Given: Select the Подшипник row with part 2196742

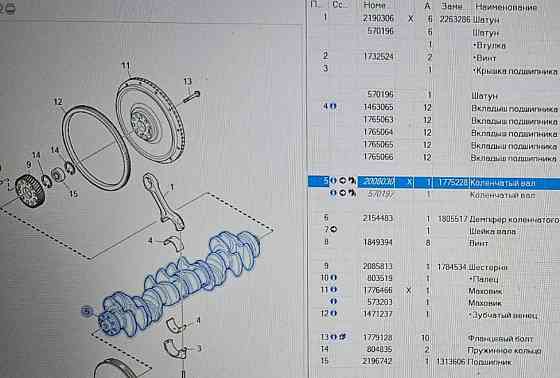Looking at the screenshot, I should [x=434, y=362].
